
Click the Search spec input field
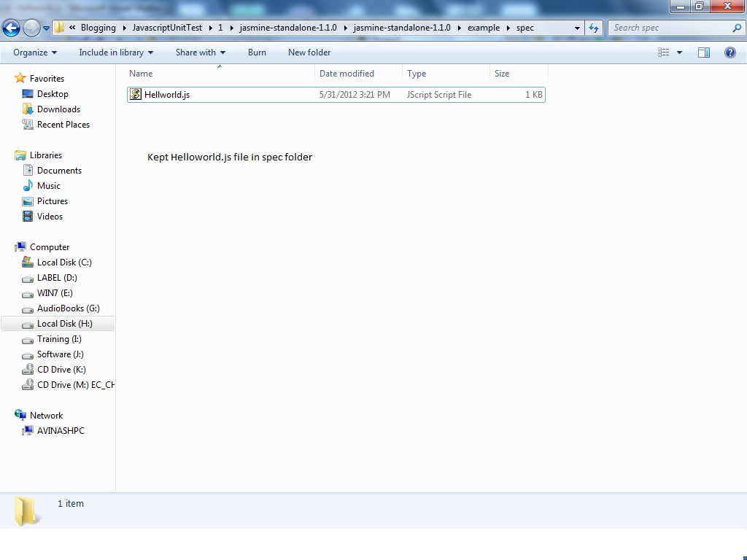tap(671, 28)
